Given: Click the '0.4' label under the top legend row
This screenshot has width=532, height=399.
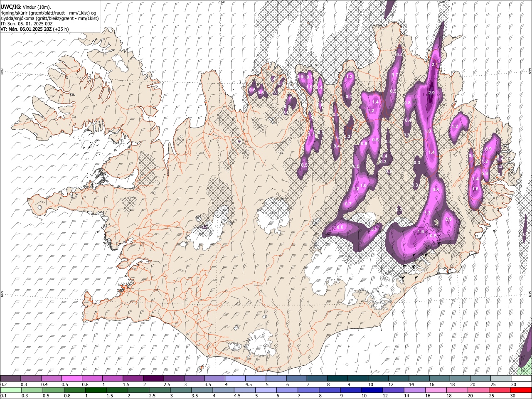Looking at the screenshot, I should tap(44, 384).
